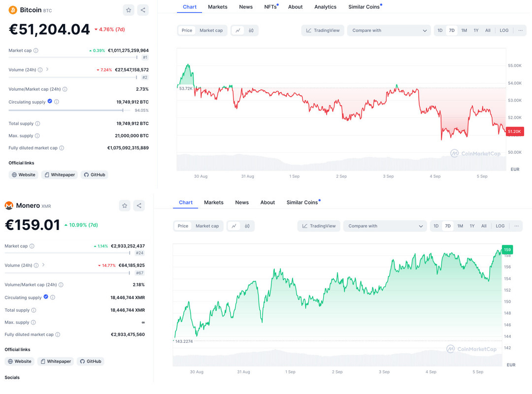Enable LOG scale on Monero chart
The height and width of the screenshot is (394, 532).
click(500, 226)
